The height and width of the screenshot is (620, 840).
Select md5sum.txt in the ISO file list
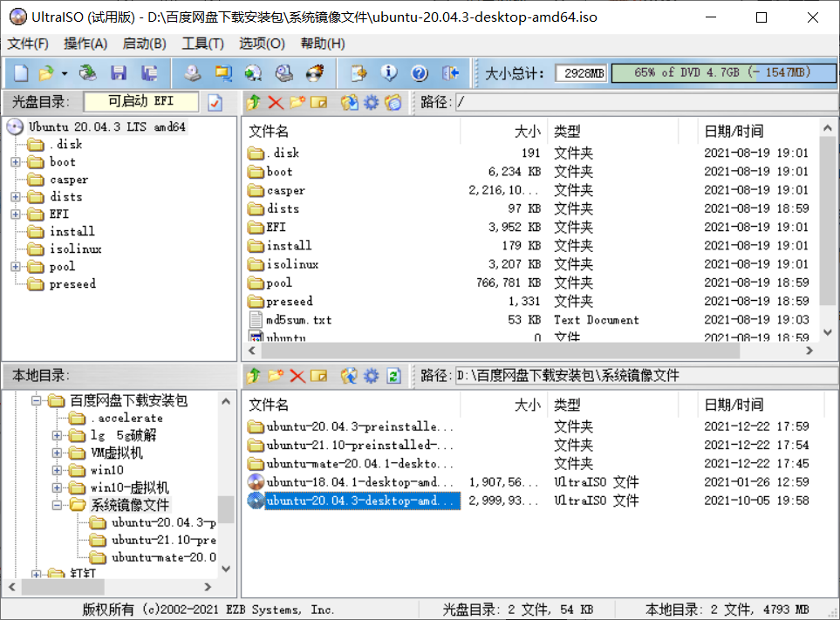point(299,320)
